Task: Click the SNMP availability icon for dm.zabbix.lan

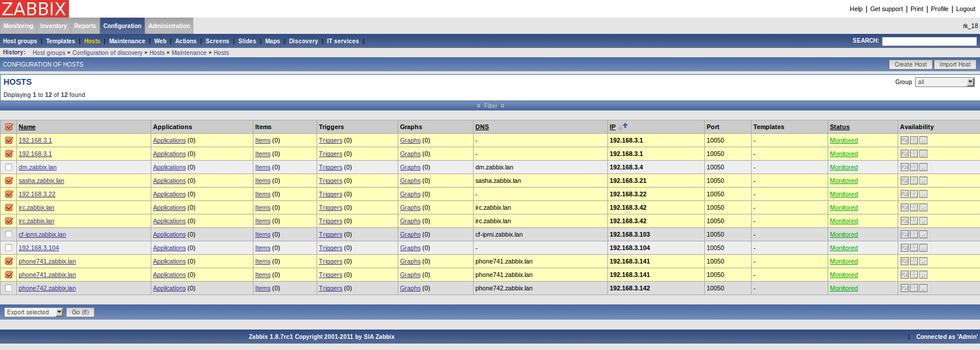Action: point(914,167)
